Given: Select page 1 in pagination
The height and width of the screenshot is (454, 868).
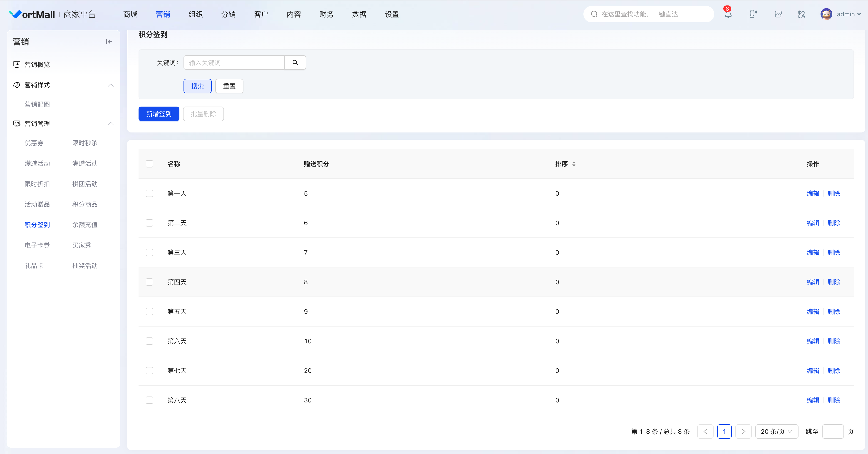Looking at the screenshot, I should 724,431.
